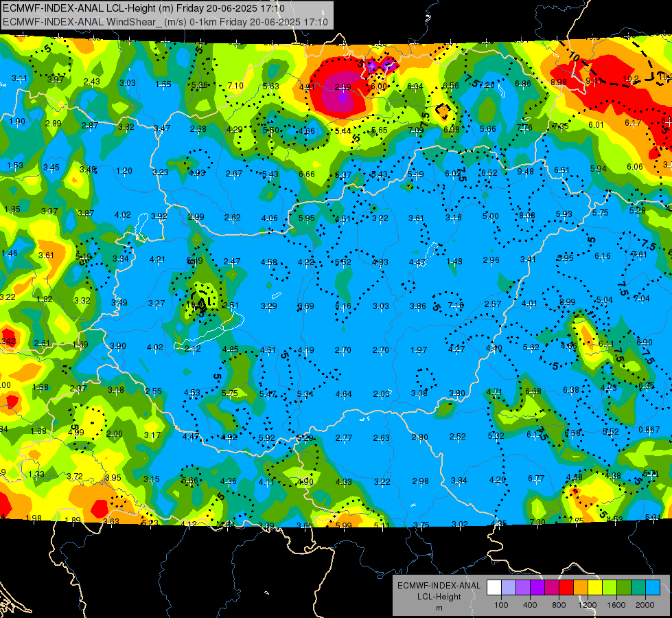The width and height of the screenshot is (672, 618).
Task: Click the bright purple legend swatch
Action: (x=537, y=588)
